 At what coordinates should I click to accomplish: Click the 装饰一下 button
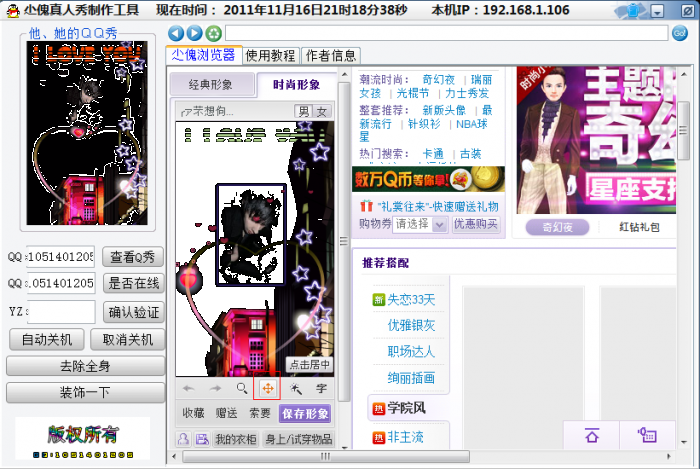[85, 392]
